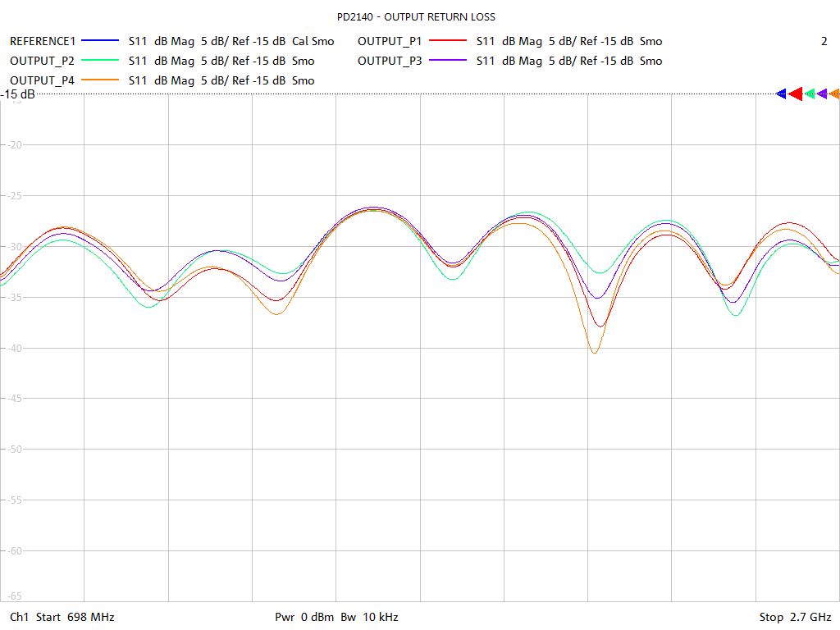This screenshot has height=630, width=840.
Task: Open format options from the S11 dB Mag label
Action: 161,41
